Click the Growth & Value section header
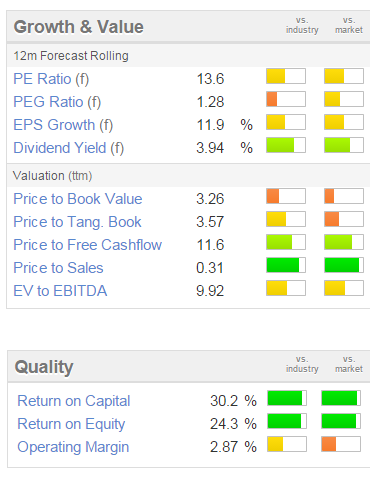370x480 pixels. click(x=79, y=27)
